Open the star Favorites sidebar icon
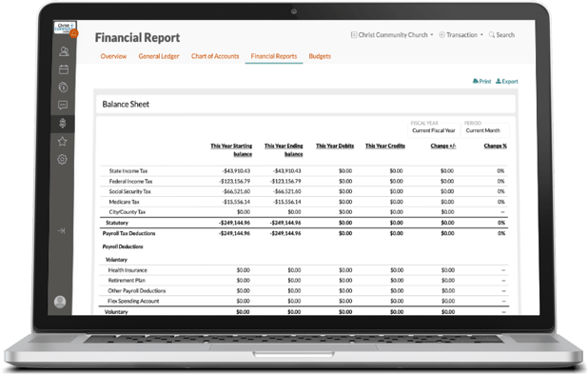The width and height of the screenshot is (588, 374). tap(62, 142)
